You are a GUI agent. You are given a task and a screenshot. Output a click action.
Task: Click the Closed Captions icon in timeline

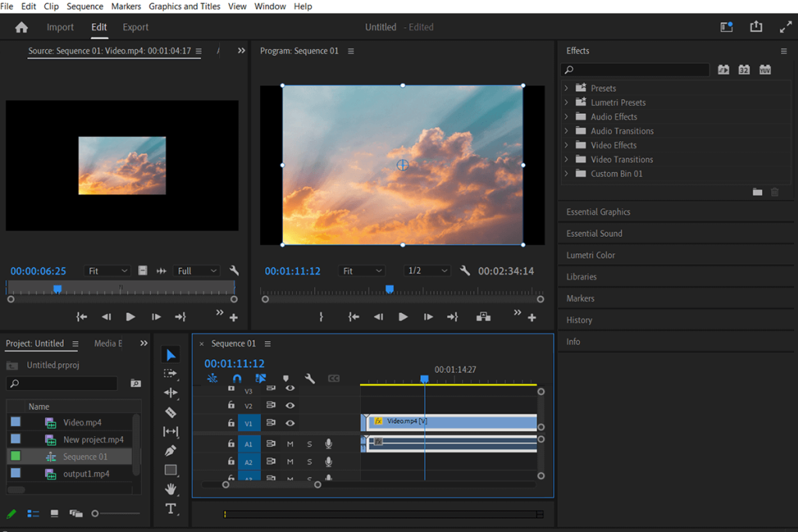click(x=334, y=379)
